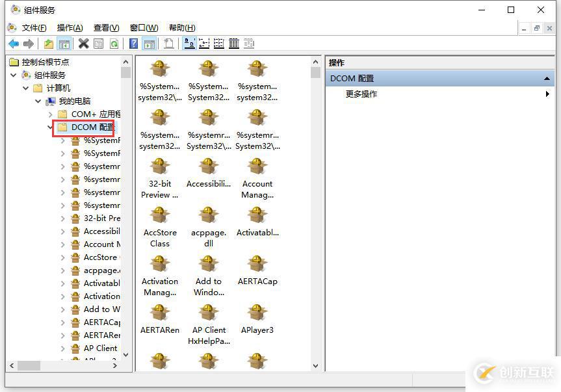
Task: Select the DCOM 配置 folder in tree
Action: [x=92, y=127]
